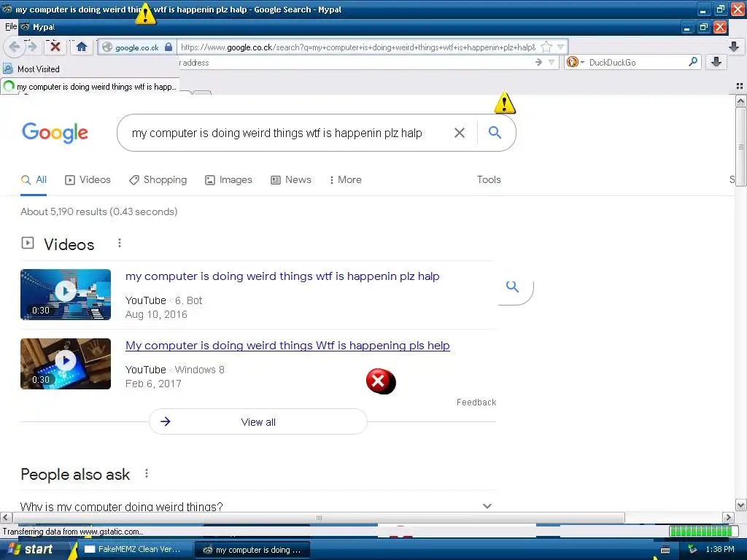Screen dimensions: 747x560
Task: Open the home page via house icon
Action: tap(82, 47)
